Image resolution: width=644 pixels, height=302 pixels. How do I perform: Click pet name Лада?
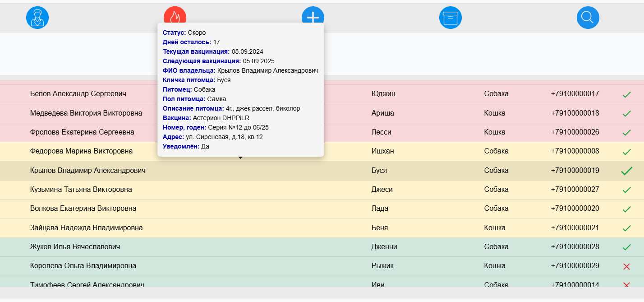[x=380, y=209]
